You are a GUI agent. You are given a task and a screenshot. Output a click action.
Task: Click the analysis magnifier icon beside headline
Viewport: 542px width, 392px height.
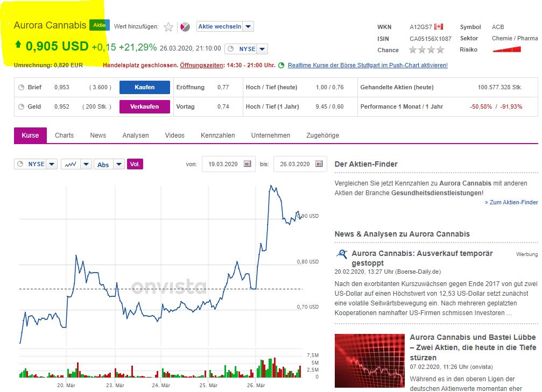[342, 254]
